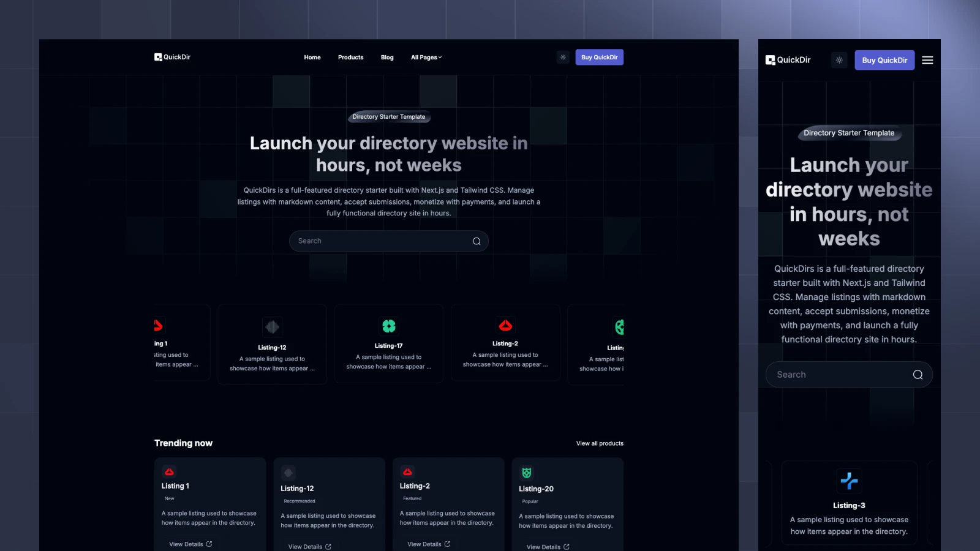This screenshot has height=551, width=980.
Task: Click the green clover icon on Listing-17
Action: (389, 326)
